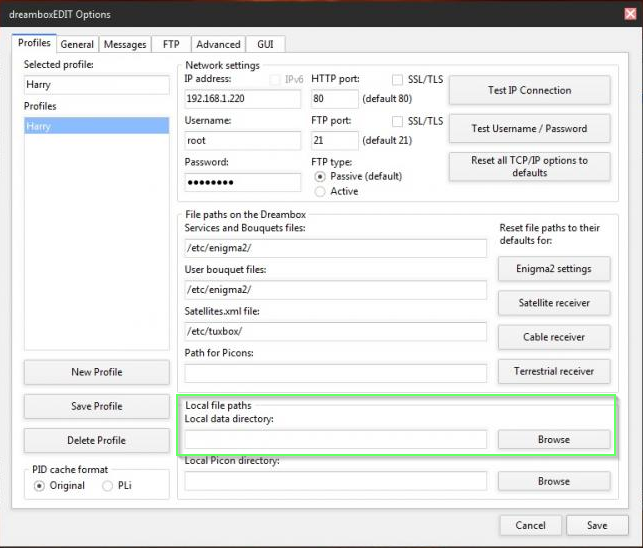Click the Save Profile button
643x548 pixels.
(97, 406)
